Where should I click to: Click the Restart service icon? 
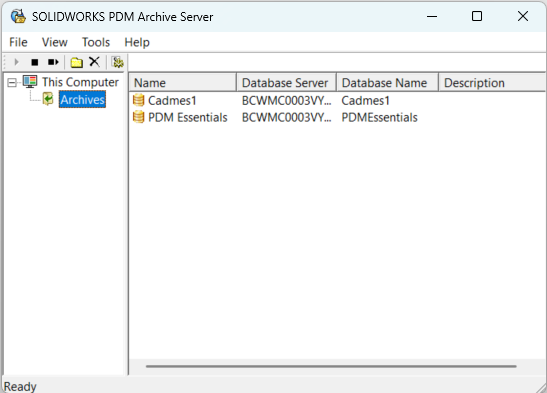(x=53, y=62)
